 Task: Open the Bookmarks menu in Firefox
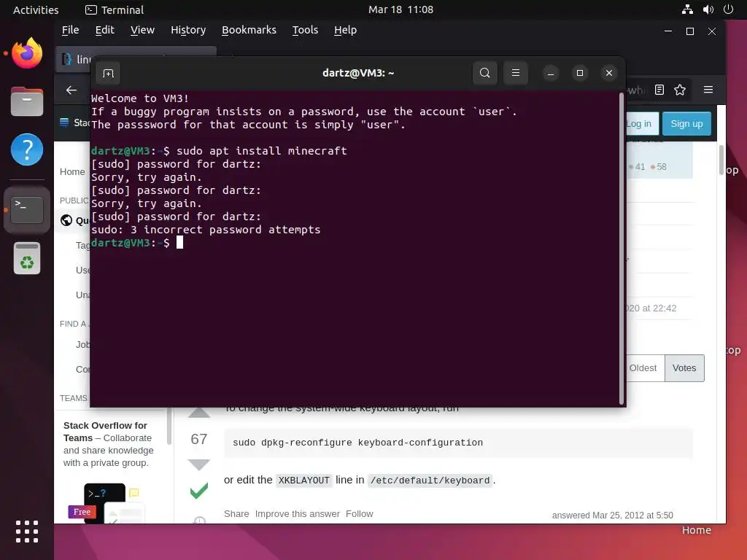click(x=249, y=30)
